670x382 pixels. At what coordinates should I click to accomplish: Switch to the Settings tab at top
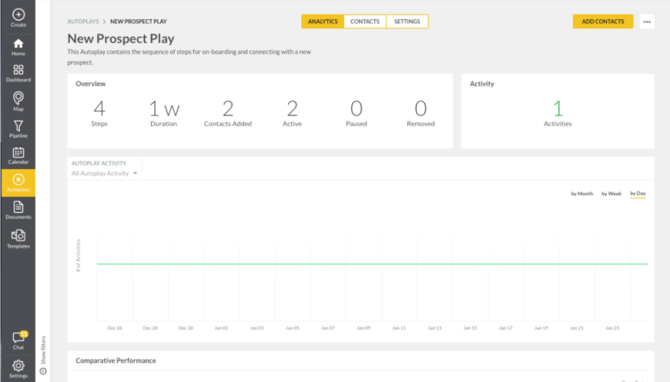[x=407, y=21]
